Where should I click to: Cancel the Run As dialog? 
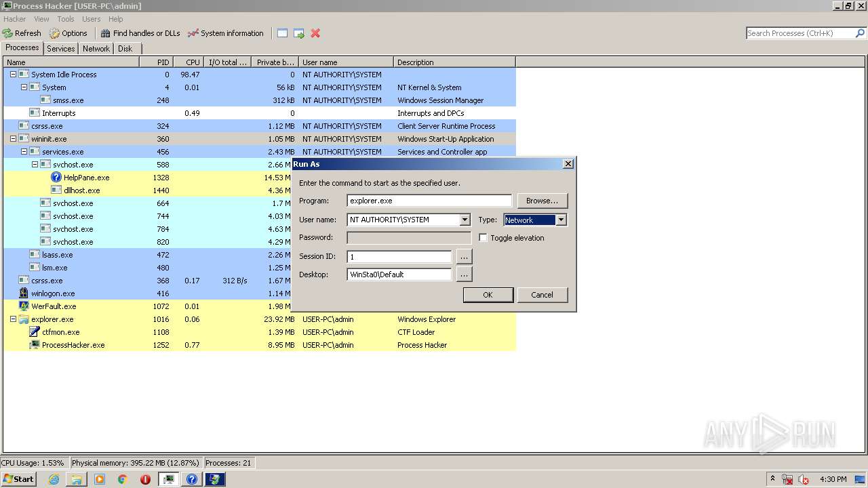[542, 295]
